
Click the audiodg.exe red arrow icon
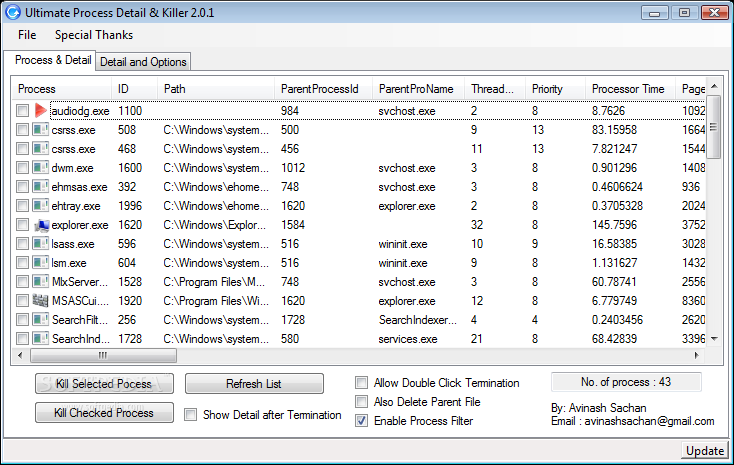coord(40,111)
